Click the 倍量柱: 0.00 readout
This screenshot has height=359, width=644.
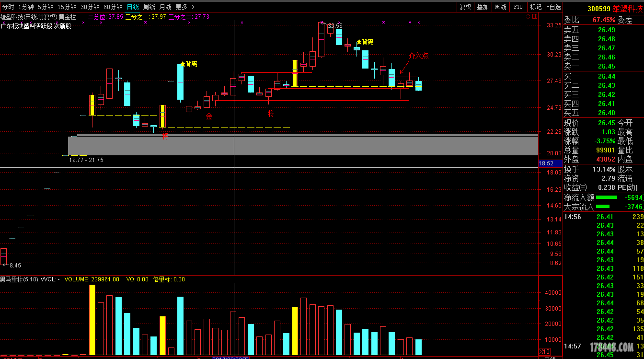[x=168, y=279]
